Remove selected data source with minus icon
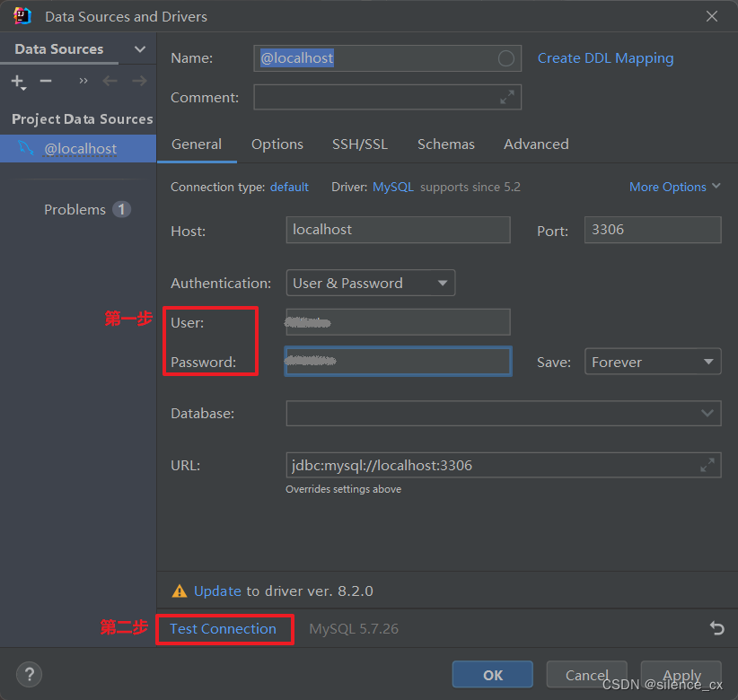This screenshot has width=738, height=700. (46, 82)
